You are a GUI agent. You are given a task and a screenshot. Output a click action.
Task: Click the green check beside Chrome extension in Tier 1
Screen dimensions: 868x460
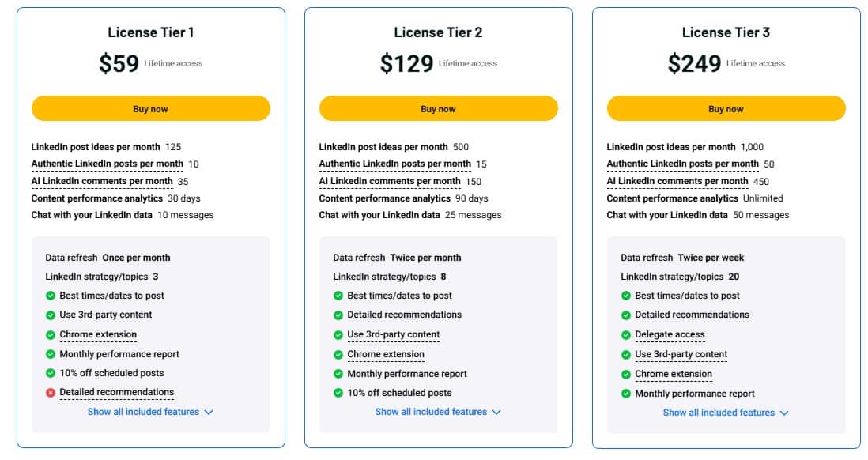[x=52, y=334]
